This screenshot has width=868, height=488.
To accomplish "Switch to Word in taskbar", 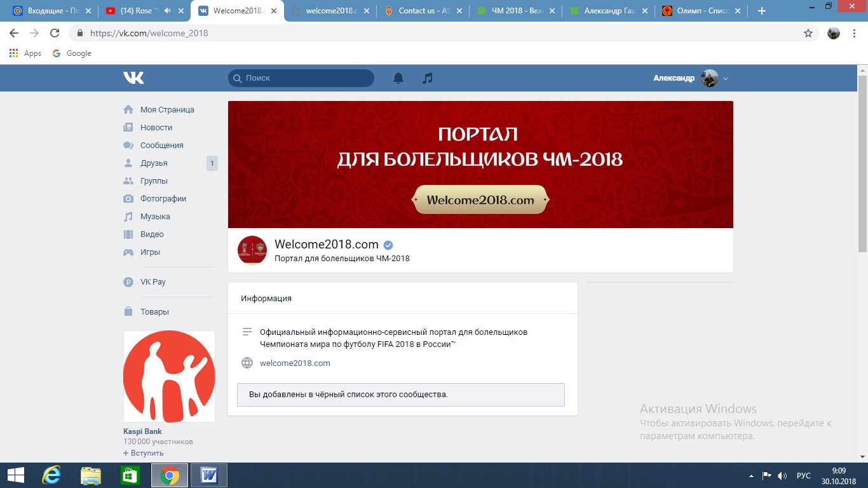I will (x=209, y=475).
